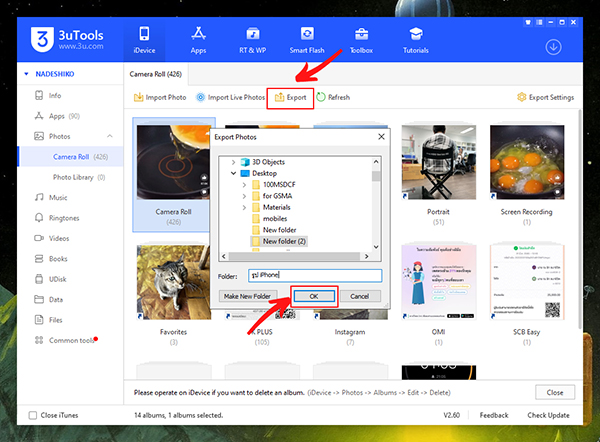Click Import Live Photos toolbar button

point(230,97)
